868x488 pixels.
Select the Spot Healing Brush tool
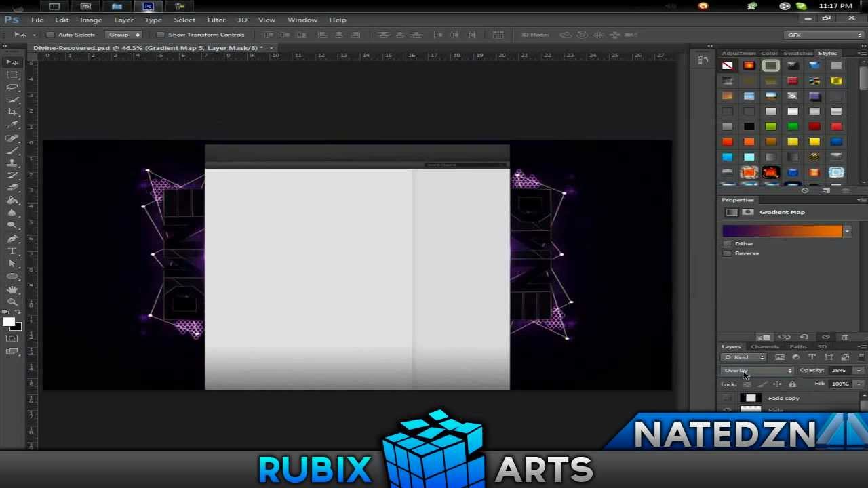pos(12,138)
